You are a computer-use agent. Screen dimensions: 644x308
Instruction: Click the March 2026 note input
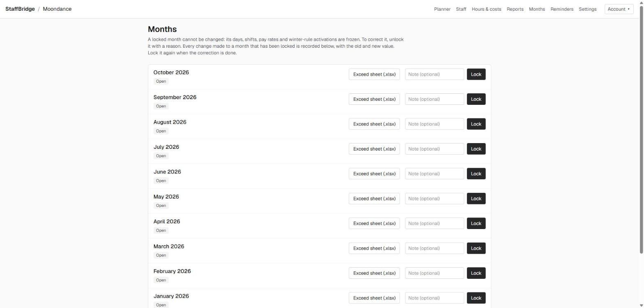(435, 248)
